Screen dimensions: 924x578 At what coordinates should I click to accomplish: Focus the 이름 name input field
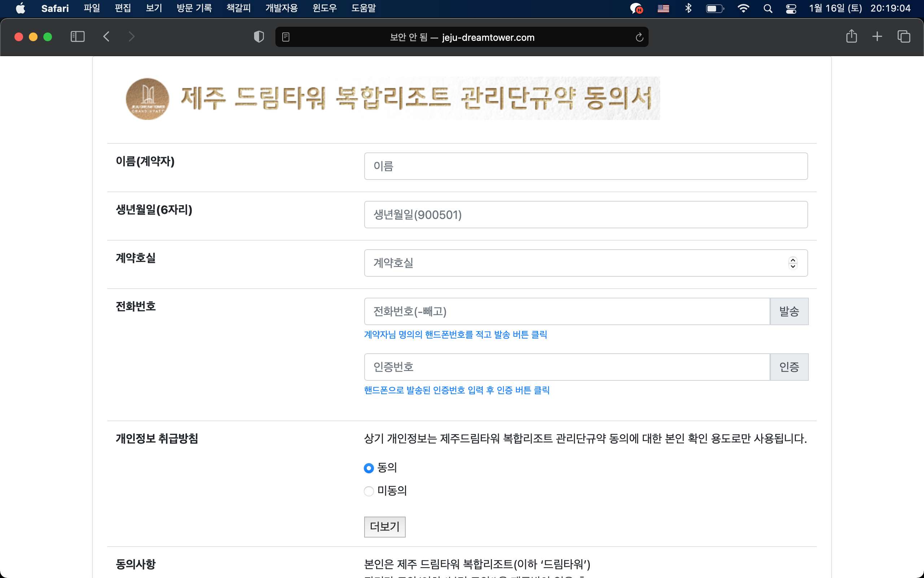click(586, 166)
